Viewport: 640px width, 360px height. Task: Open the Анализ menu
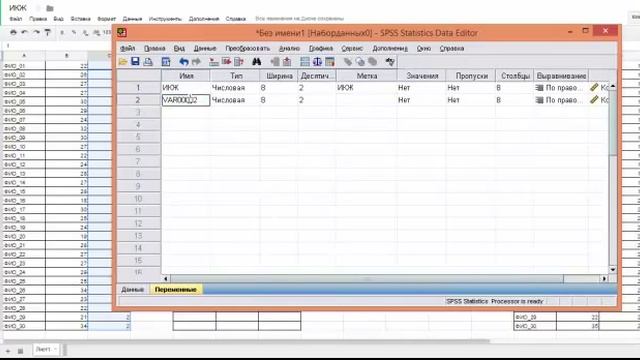pyautogui.click(x=289, y=48)
